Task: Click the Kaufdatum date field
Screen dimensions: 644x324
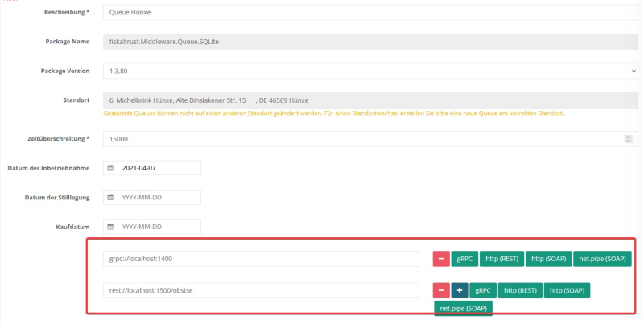Action: tap(152, 227)
